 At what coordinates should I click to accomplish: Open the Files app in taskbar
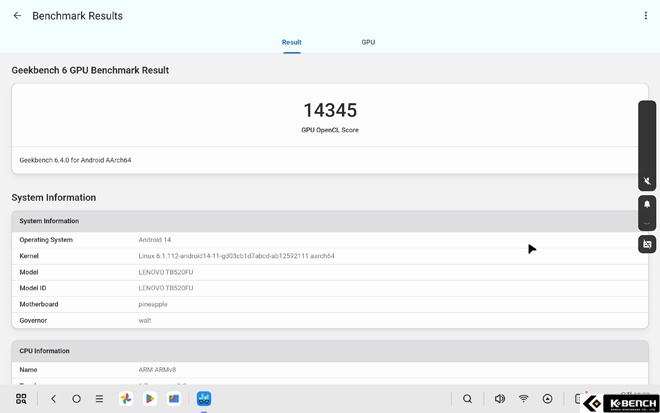[x=174, y=399]
